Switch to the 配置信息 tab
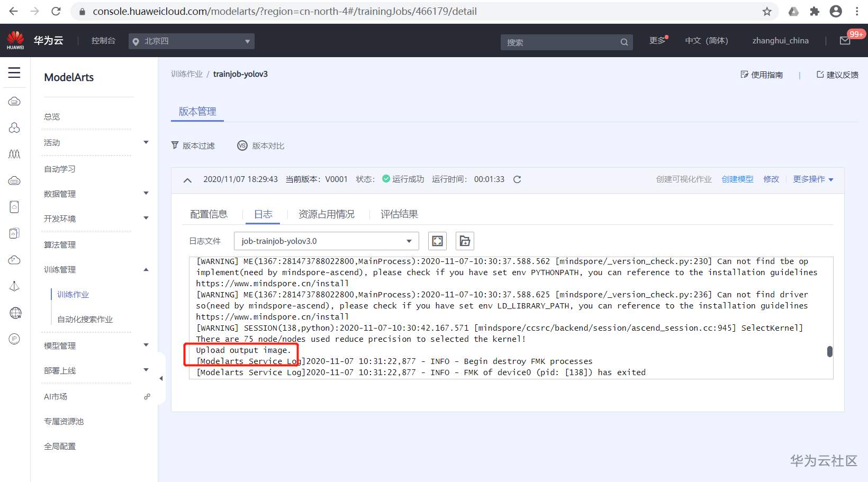The height and width of the screenshot is (482, 868). [209, 214]
